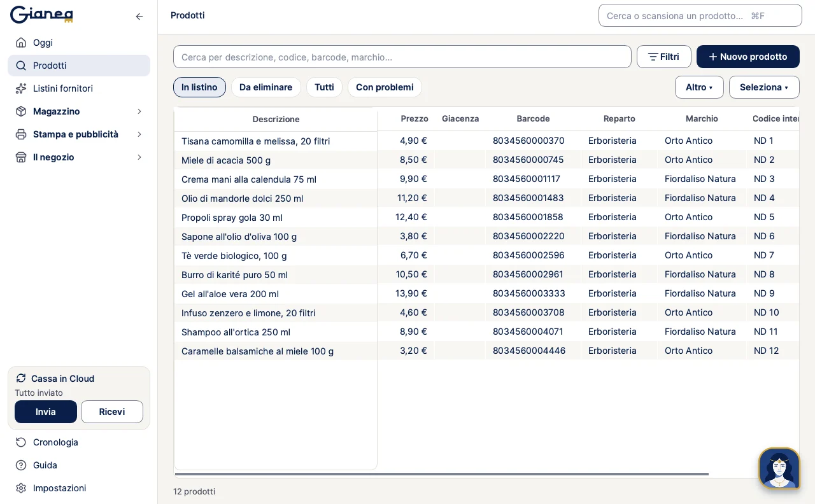Switch to the Da eliminare filter chip
The height and width of the screenshot is (504, 815).
pos(266,87)
